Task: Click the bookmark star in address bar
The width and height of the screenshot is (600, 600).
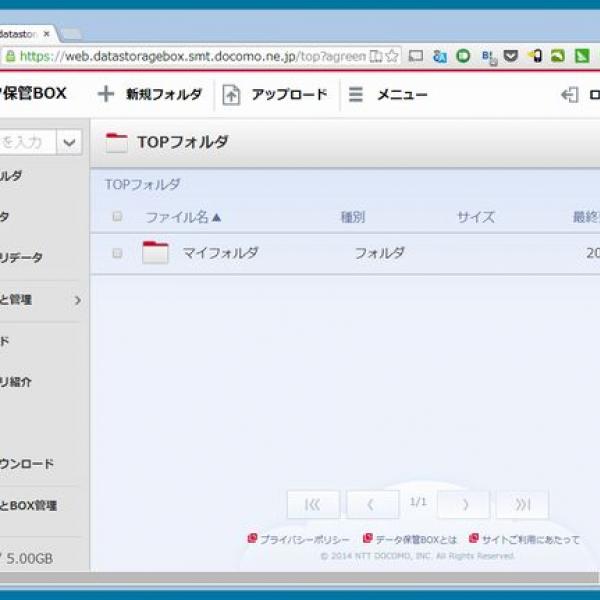Action: point(392,57)
